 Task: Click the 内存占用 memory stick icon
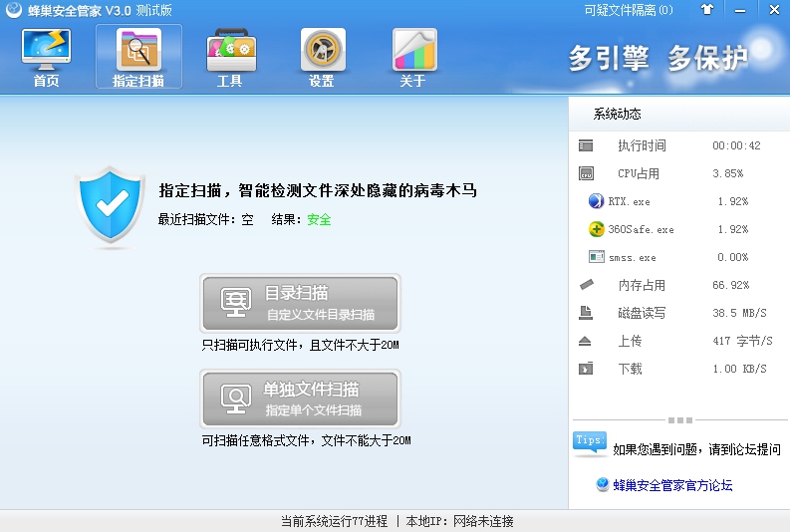click(587, 285)
